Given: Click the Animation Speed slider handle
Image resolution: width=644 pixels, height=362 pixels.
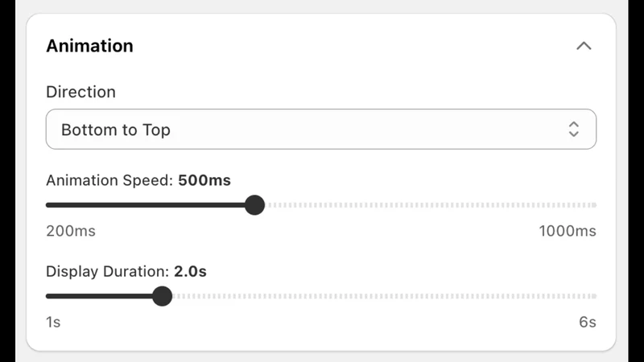Looking at the screenshot, I should [x=254, y=205].
